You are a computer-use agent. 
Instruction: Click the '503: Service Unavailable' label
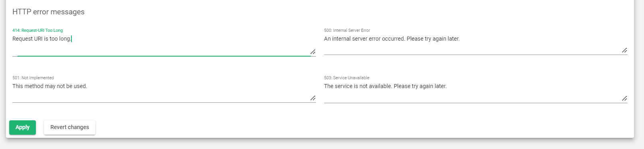click(347, 78)
